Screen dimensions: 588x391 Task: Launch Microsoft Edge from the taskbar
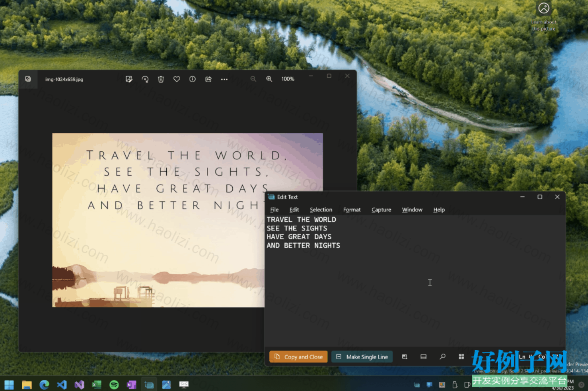coord(44,385)
